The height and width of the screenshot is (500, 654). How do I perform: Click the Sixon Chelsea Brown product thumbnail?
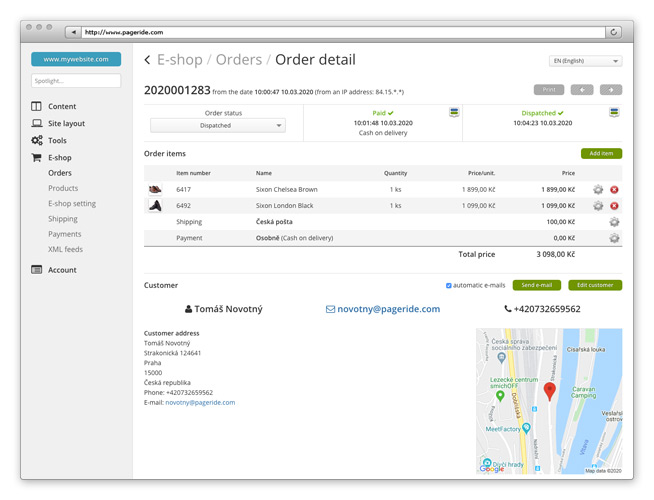(156, 189)
